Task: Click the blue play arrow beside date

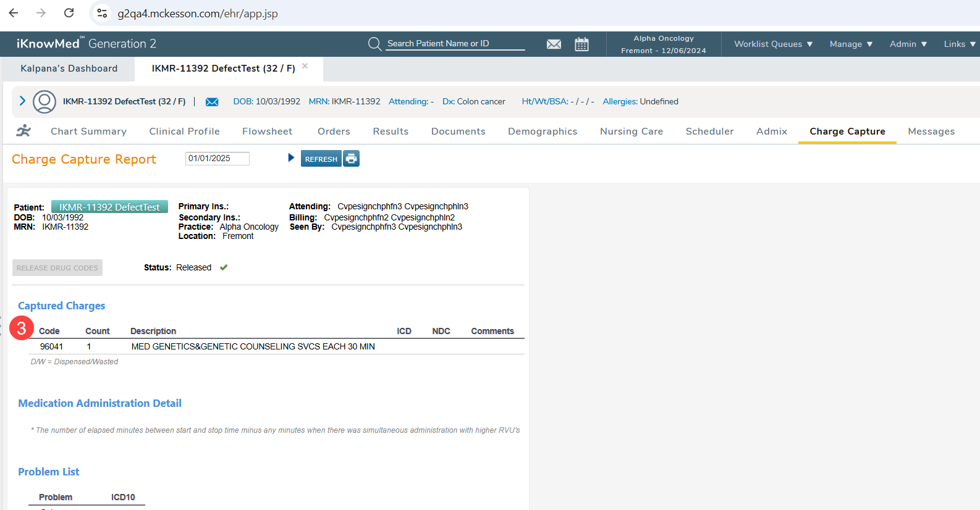Action: click(291, 158)
